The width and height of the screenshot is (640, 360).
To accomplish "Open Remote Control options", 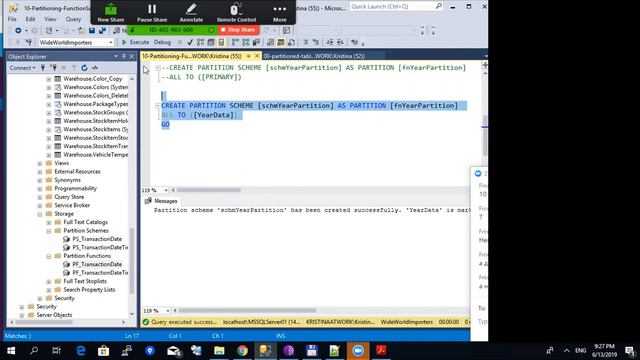I will click(236, 13).
